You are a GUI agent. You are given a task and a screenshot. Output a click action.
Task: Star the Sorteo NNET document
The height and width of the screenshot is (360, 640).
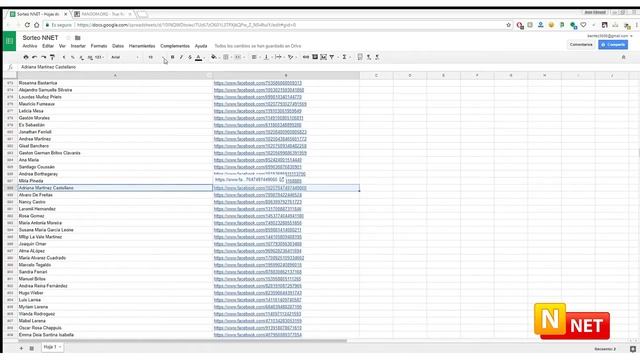(x=68, y=38)
